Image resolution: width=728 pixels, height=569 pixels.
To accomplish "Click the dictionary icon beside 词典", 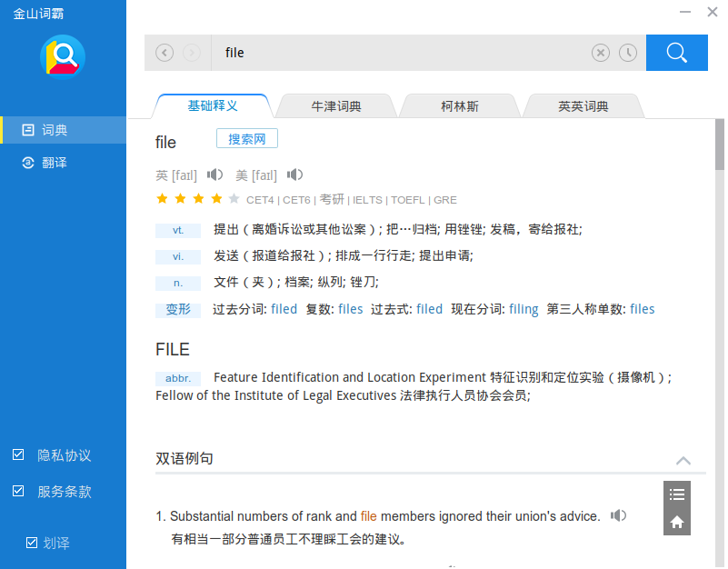I will tap(28, 130).
